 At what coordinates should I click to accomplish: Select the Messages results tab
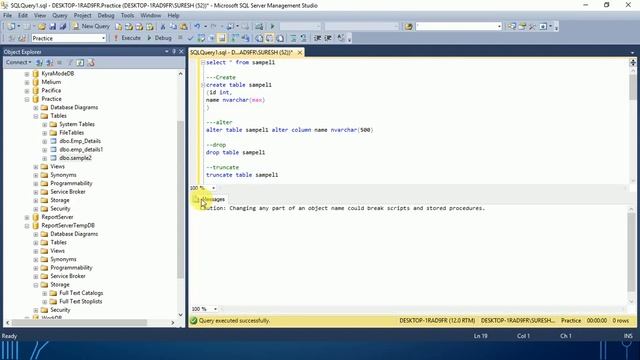point(209,199)
